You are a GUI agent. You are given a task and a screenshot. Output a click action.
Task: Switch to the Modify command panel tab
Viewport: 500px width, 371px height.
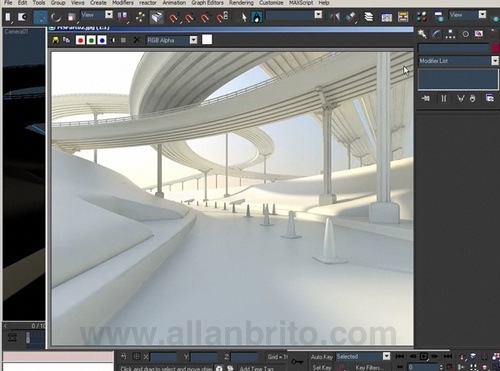click(x=436, y=34)
